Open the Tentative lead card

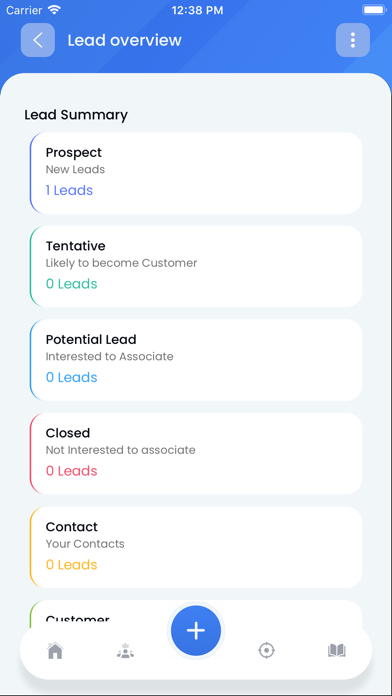pyautogui.click(x=196, y=266)
